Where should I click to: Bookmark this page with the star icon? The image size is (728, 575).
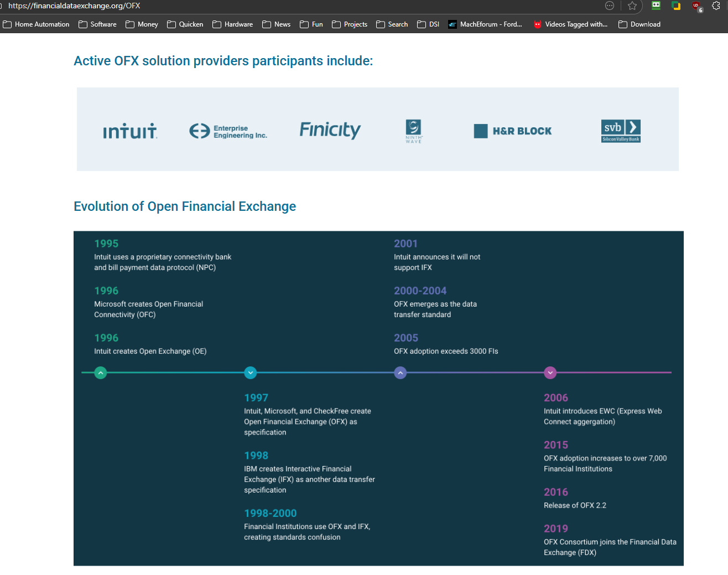632,6
